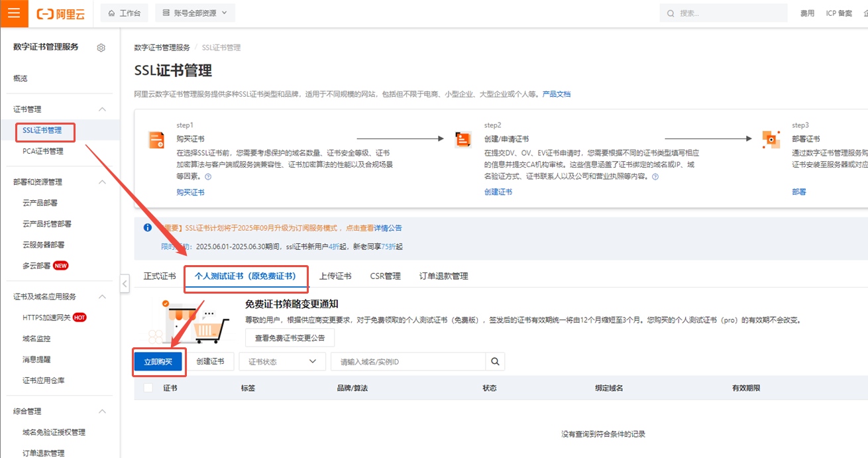Open the hamburger navigation menu
This screenshot has width=868, height=458.
tap(14, 13)
